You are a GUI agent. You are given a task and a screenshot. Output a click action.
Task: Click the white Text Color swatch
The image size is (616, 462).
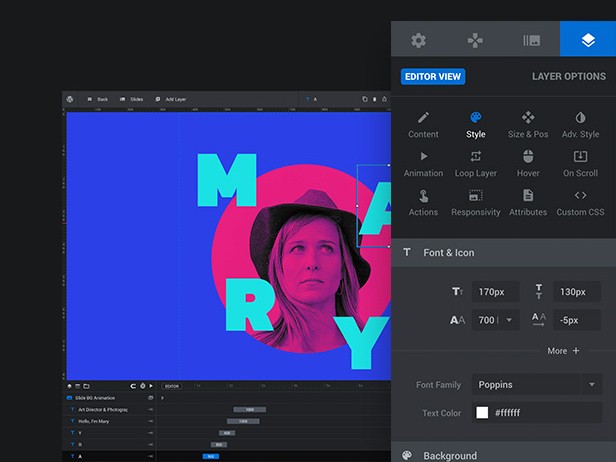(482, 412)
